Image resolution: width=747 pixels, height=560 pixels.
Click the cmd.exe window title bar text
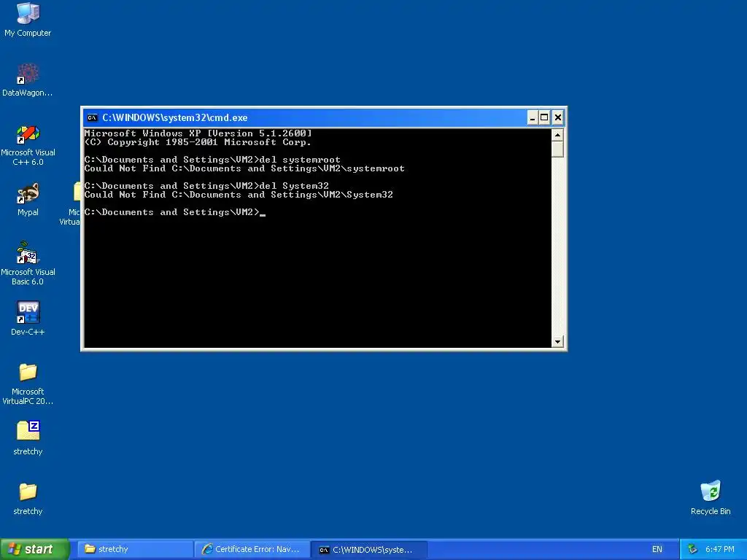click(175, 117)
